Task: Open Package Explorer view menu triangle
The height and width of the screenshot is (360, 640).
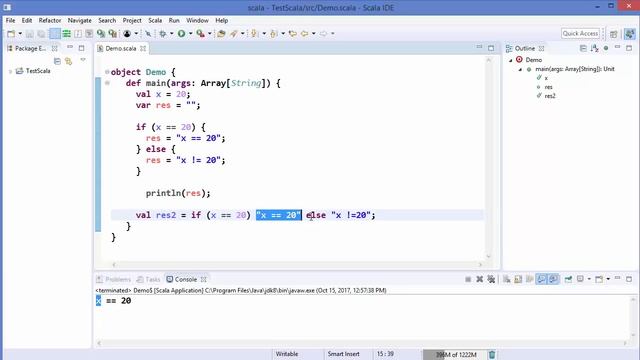Action: [83, 60]
